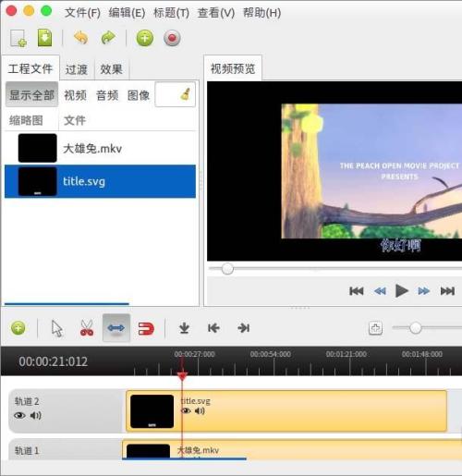Choose the arrow pointer tool
The height and width of the screenshot is (476, 462).
pyautogui.click(x=57, y=328)
